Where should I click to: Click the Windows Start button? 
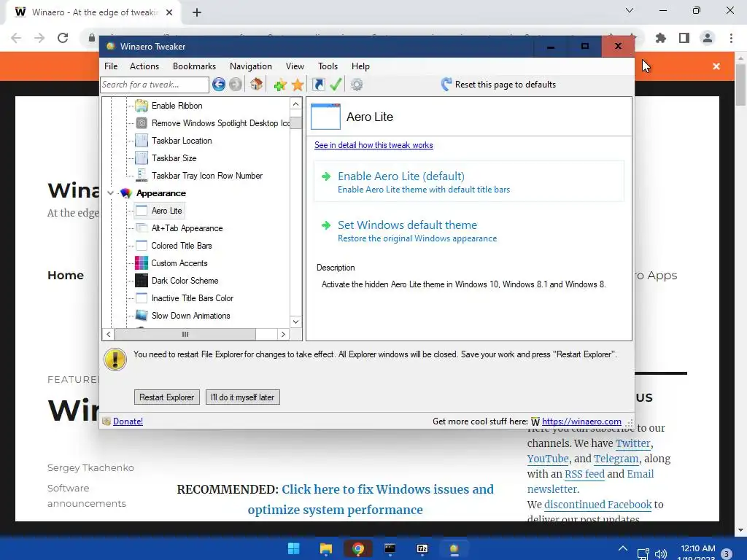point(294,549)
